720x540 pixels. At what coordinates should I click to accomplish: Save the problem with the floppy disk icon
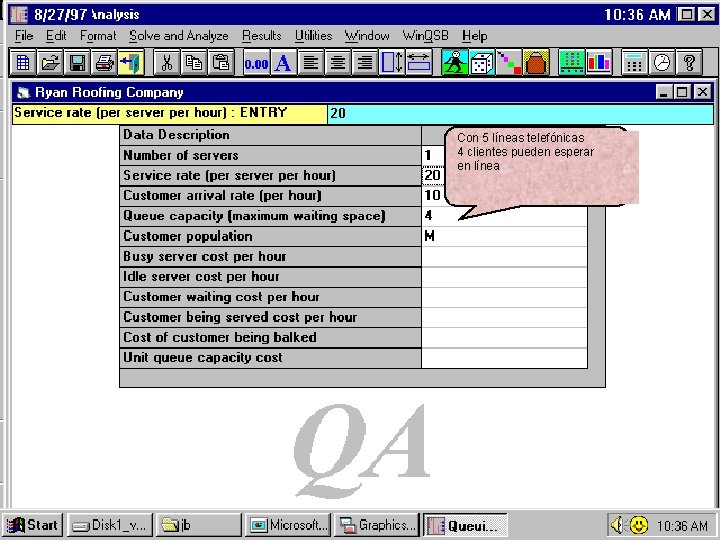[x=77, y=62]
